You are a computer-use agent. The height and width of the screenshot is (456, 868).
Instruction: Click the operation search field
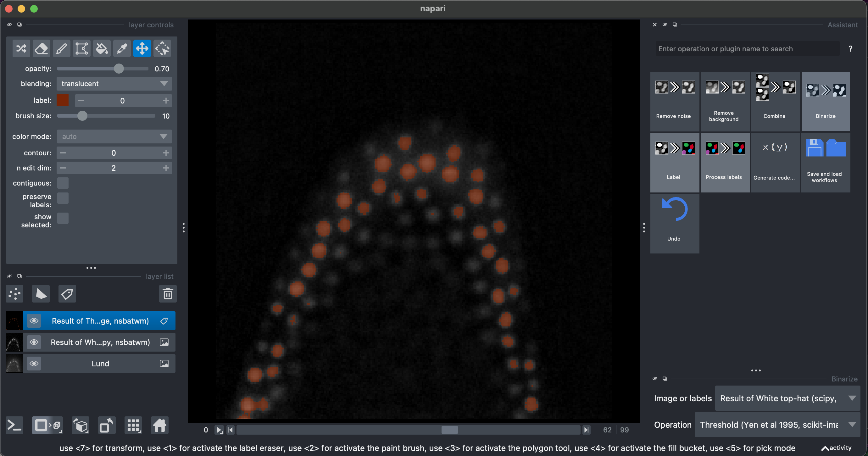coord(747,49)
